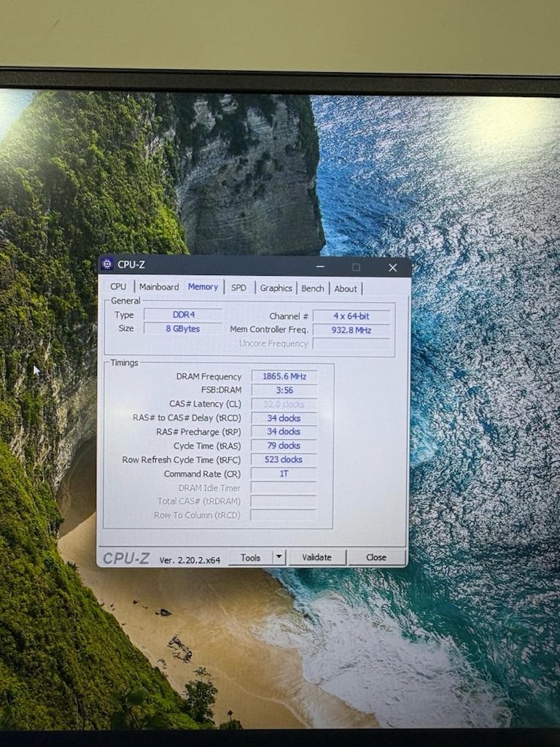
Task: Click the "DRAM Frequency" label
Action: tap(209, 376)
